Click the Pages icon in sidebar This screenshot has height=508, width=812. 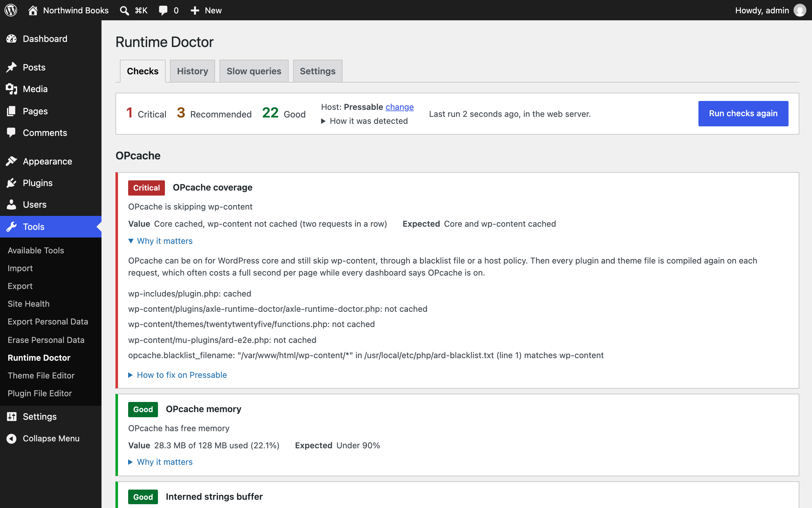(11, 111)
